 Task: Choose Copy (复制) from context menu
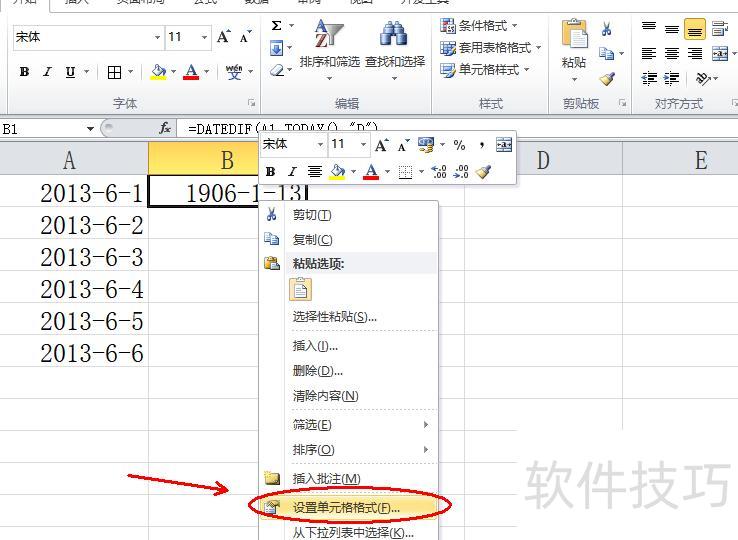(349, 239)
